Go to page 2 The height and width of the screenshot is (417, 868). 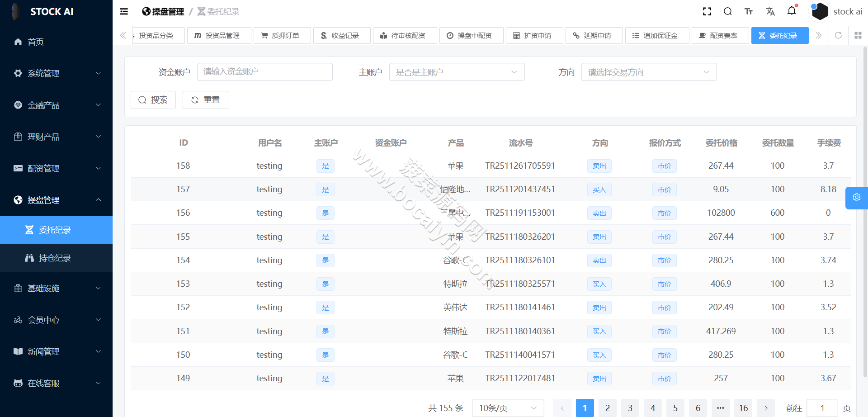[608, 408]
